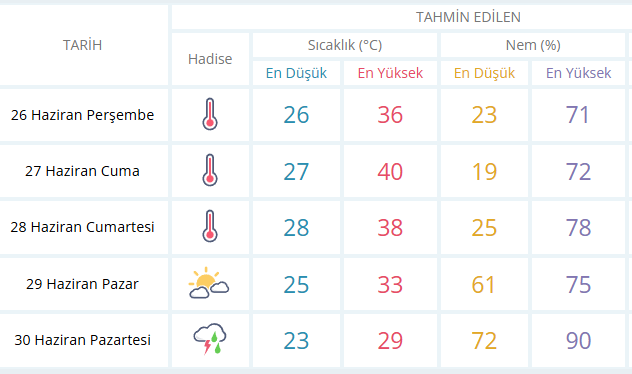
Task: Click the thermometer icon for 28 Haziran Cumartesi
Action: point(210,226)
